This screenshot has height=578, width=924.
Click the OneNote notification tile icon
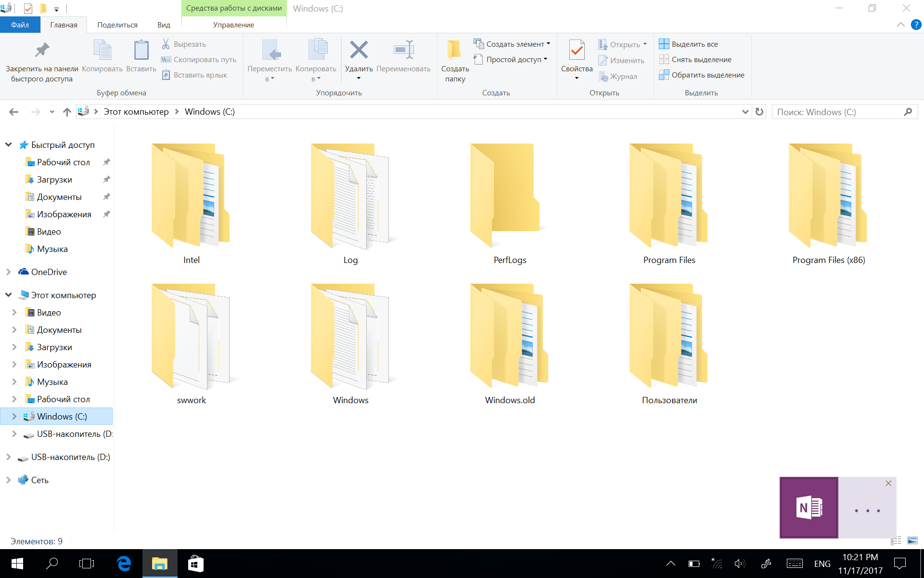[x=808, y=508]
